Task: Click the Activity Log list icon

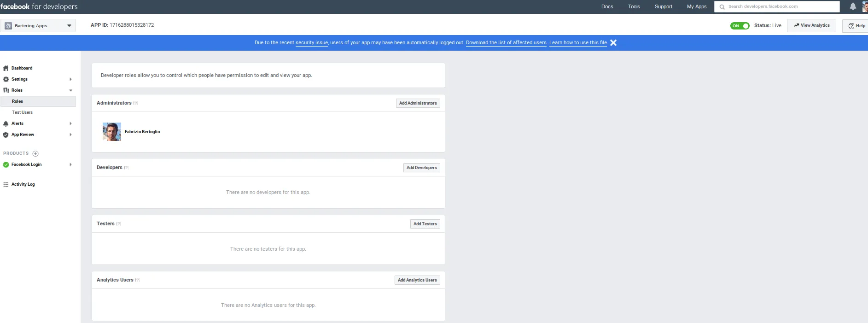Action: tap(6, 184)
